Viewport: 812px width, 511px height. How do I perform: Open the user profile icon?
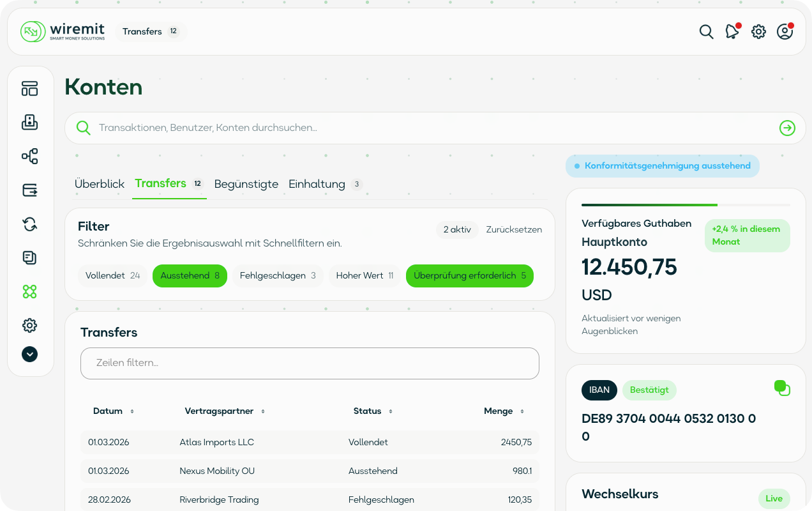tap(785, 31)
